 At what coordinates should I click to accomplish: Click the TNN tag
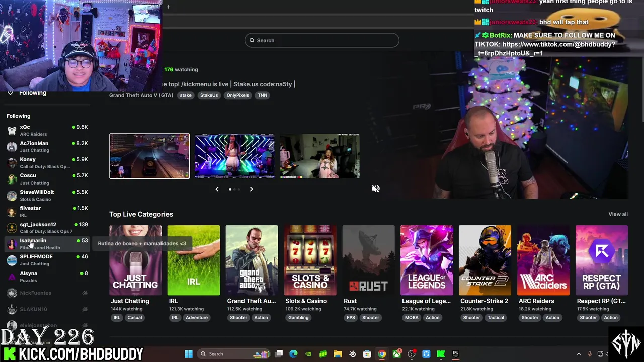(263, 95)
